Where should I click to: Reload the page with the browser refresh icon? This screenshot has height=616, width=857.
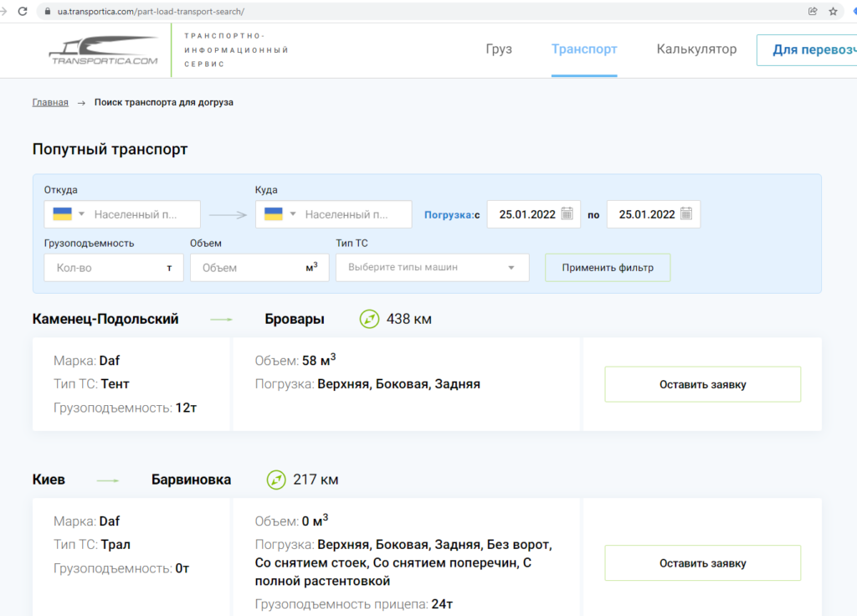pyautogui.click(x=23, y=11)
